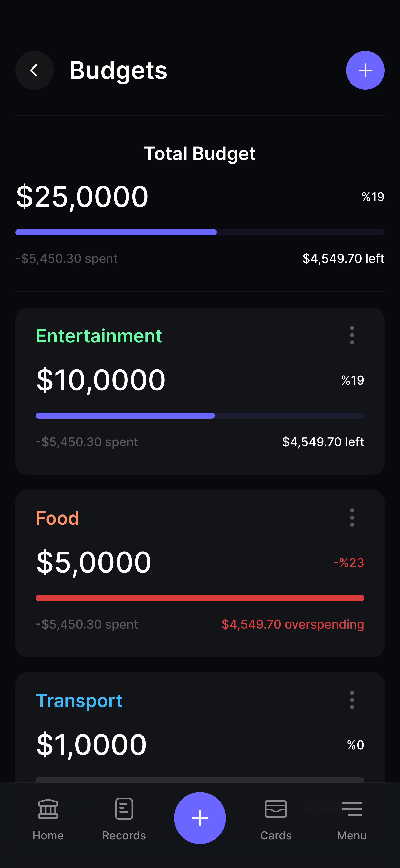The image size is (400, 868).
Task: Open the hamburger Menu icon
Action: tap(352, 809)
